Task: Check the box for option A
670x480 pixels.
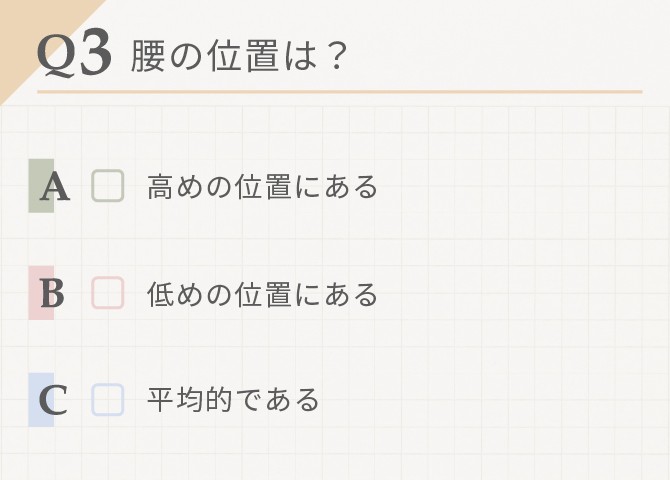Action: (x=108, y=186)
